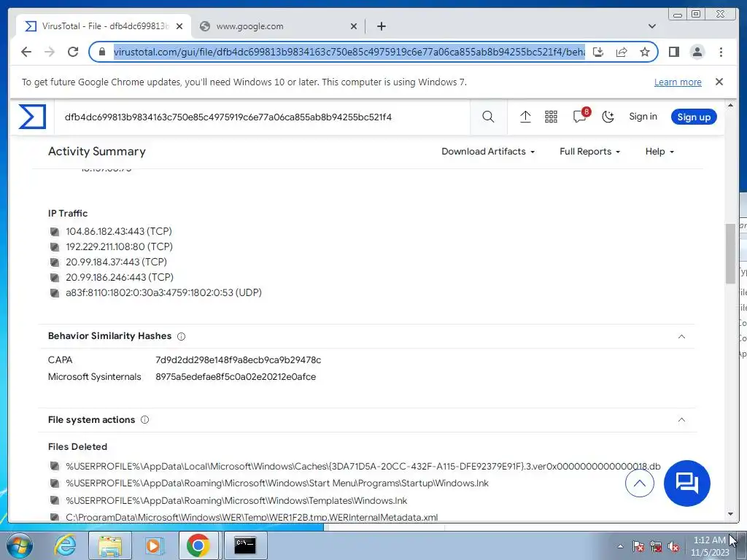
Task: Collapse the File system actions section
Action: click(x=681, y=419)
